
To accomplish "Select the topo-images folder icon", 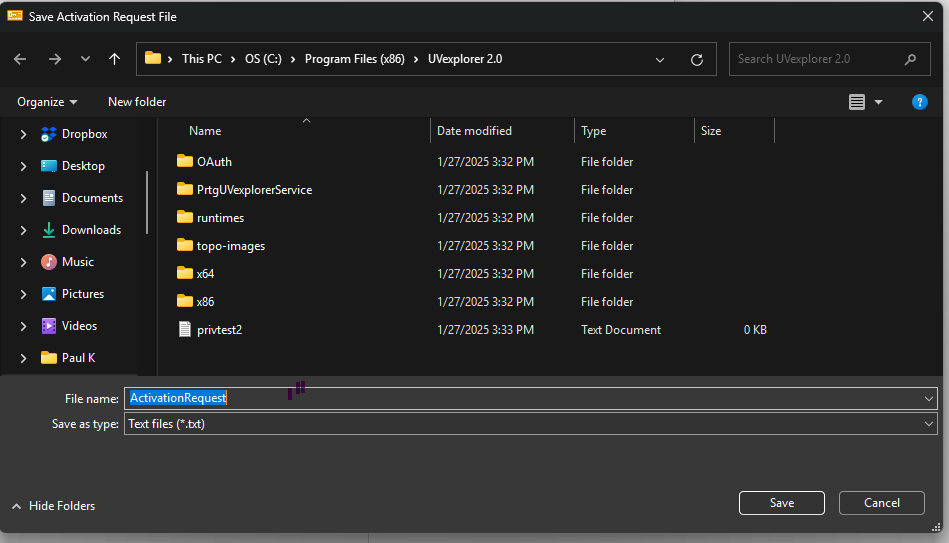I will pyautogui.click(x=185, y=245).
